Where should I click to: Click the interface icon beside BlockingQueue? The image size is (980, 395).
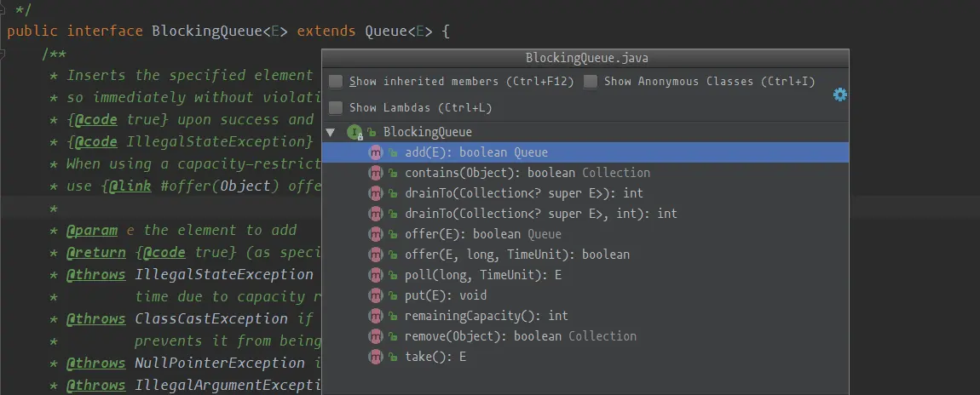click(355, 132)
